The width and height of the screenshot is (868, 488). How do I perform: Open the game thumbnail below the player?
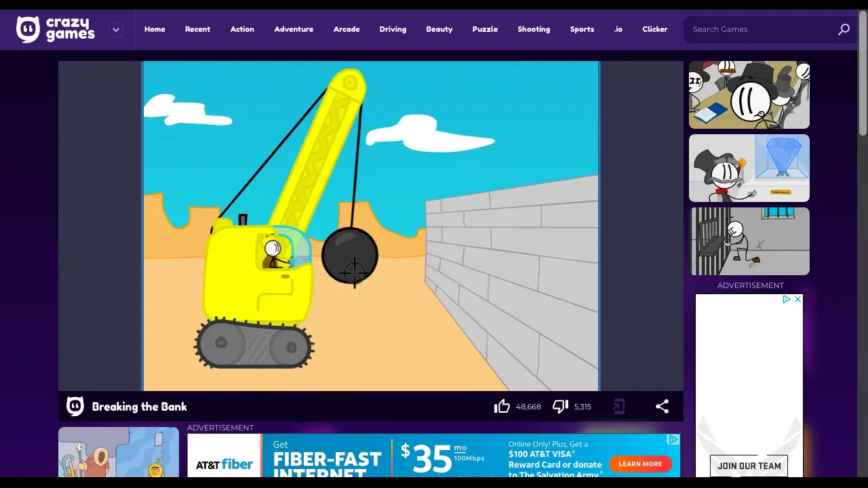(x=119, y=452)
